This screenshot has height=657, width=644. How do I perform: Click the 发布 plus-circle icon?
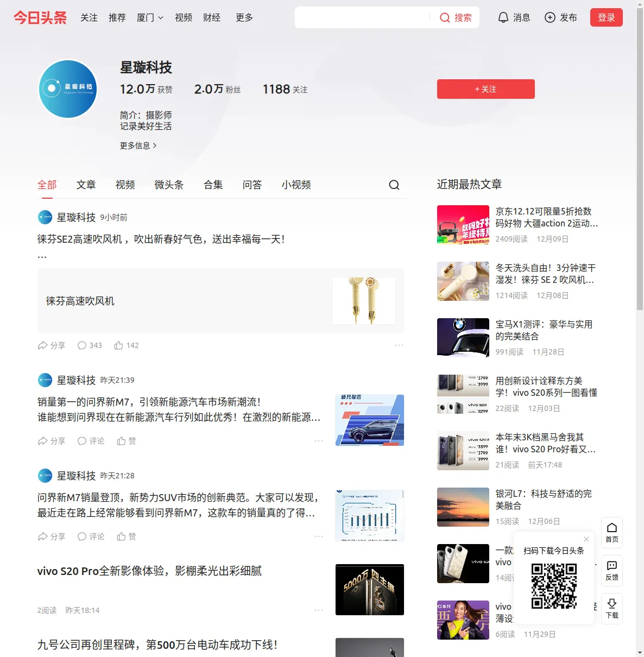[550, 18]
